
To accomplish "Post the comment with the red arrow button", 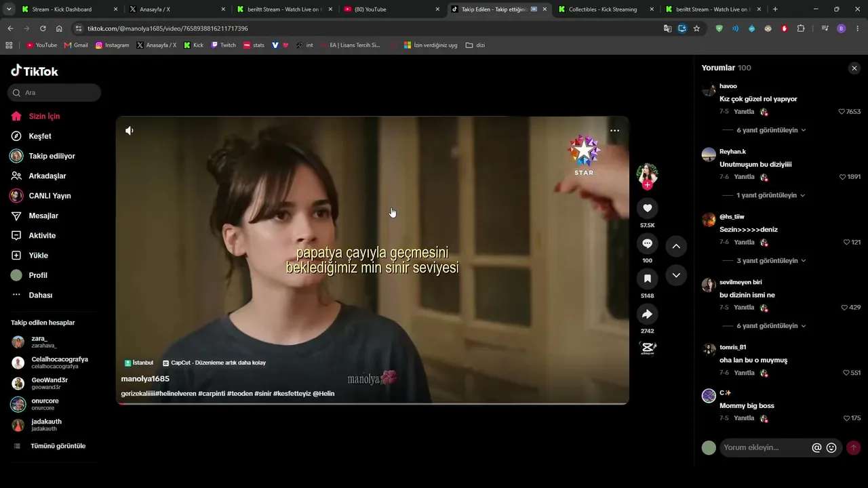I will [854, 447].
